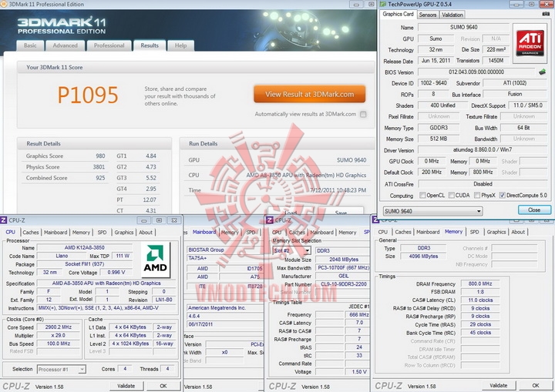This screenshot has height=392, width=555.
Task: Click the Graphics Score value 980
Action: (100, 156)
